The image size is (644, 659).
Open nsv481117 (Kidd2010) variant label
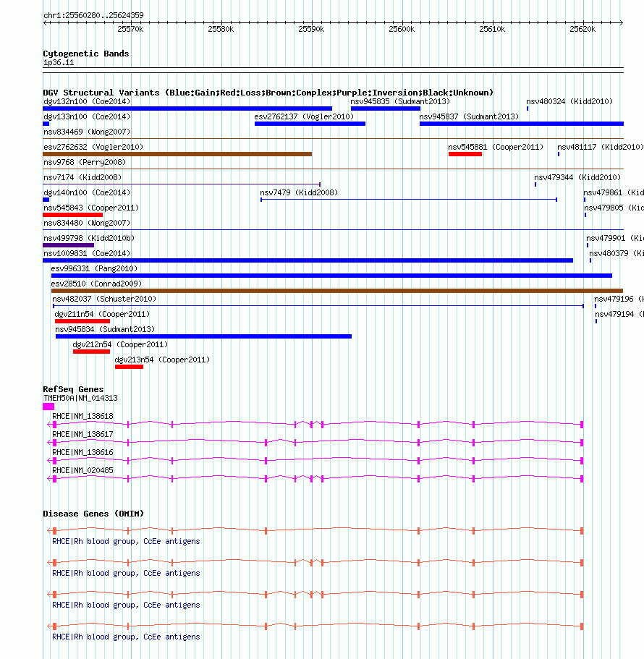[x=601, y=147]
